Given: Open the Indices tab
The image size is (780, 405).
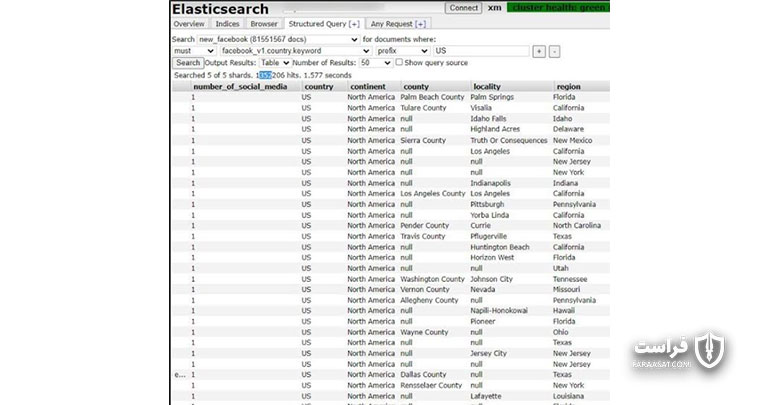Looking at the screenshot, I should [x=227, y=24].
